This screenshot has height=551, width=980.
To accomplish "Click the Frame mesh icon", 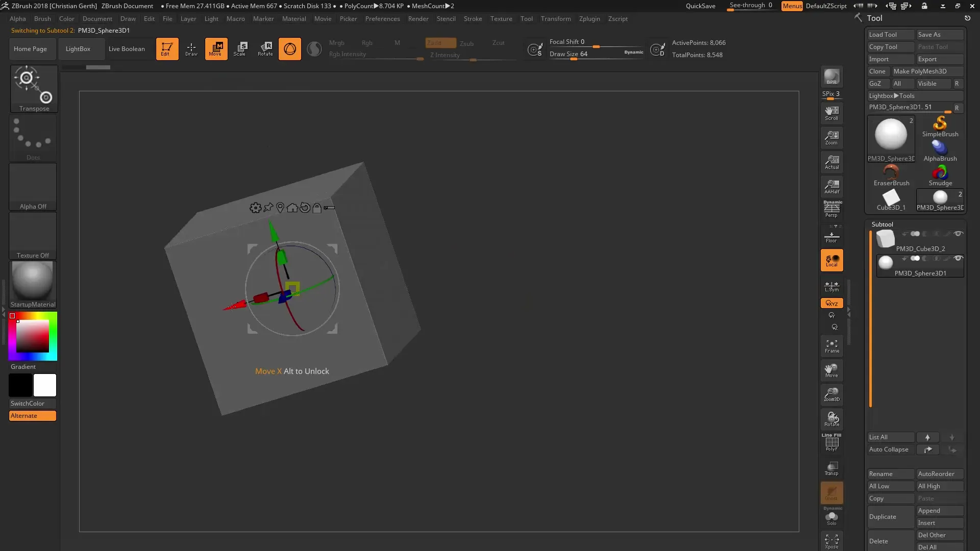I will [831, 346].
